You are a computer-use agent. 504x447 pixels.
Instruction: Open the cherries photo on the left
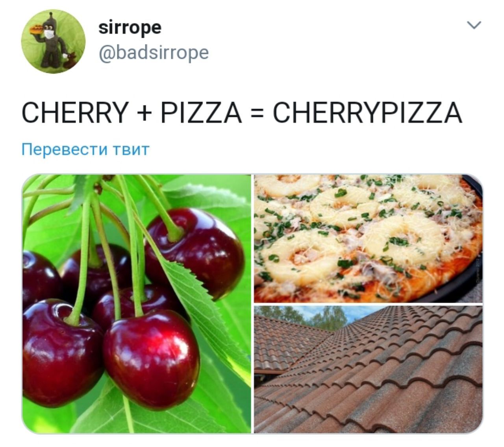click(137, 304)
